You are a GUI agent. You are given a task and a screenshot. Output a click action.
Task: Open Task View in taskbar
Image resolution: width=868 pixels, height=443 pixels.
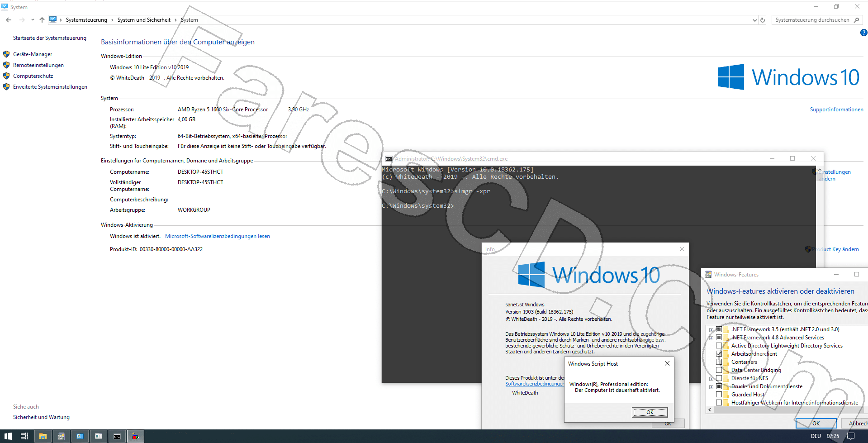(x=24, y=436)
